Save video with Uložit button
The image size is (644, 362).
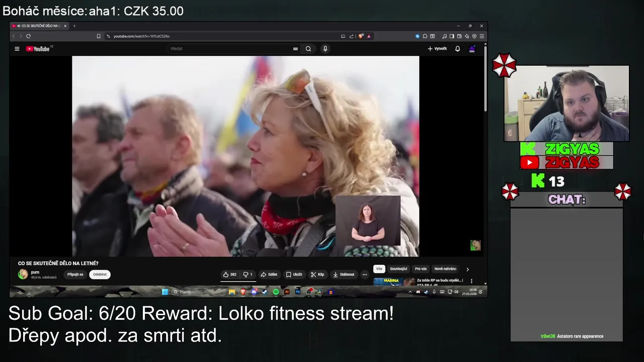tap(294, 275)
